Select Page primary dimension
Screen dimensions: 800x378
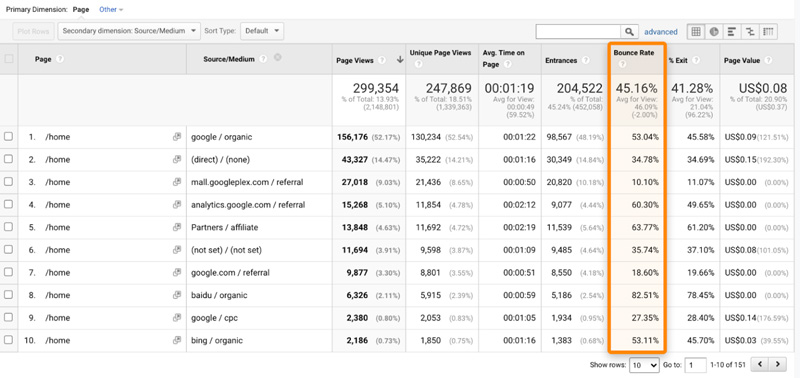pyautogui.click(x=81, y=9)
